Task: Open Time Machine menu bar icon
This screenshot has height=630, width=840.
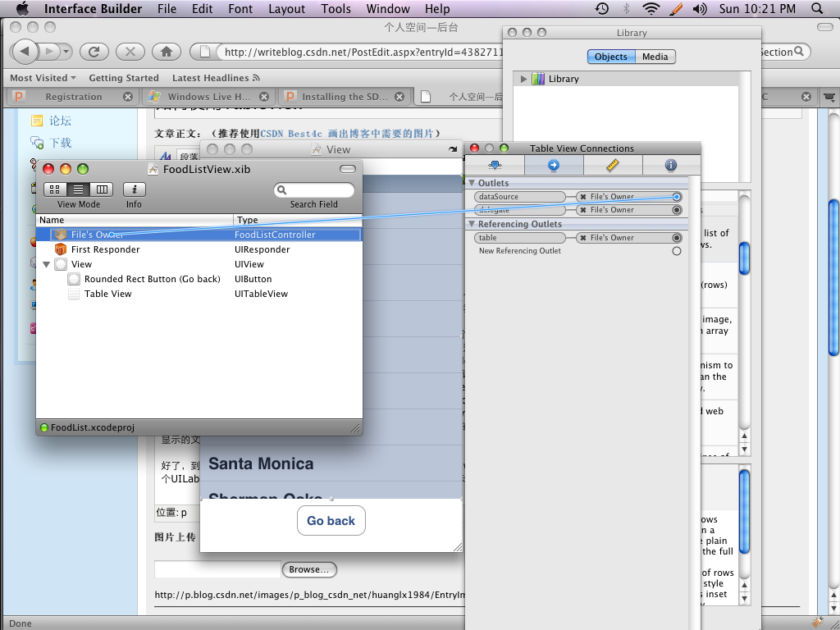Action: click(602, 8)
